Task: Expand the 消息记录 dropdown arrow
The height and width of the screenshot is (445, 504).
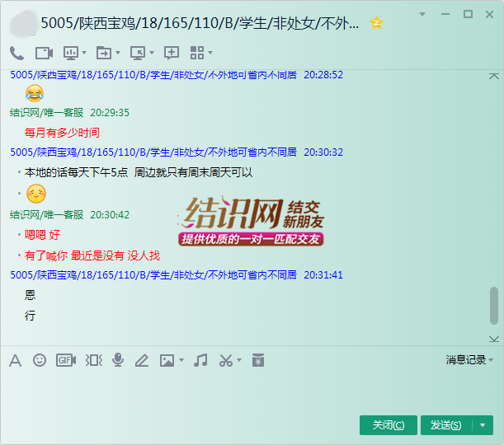Action: click(491, 360)
